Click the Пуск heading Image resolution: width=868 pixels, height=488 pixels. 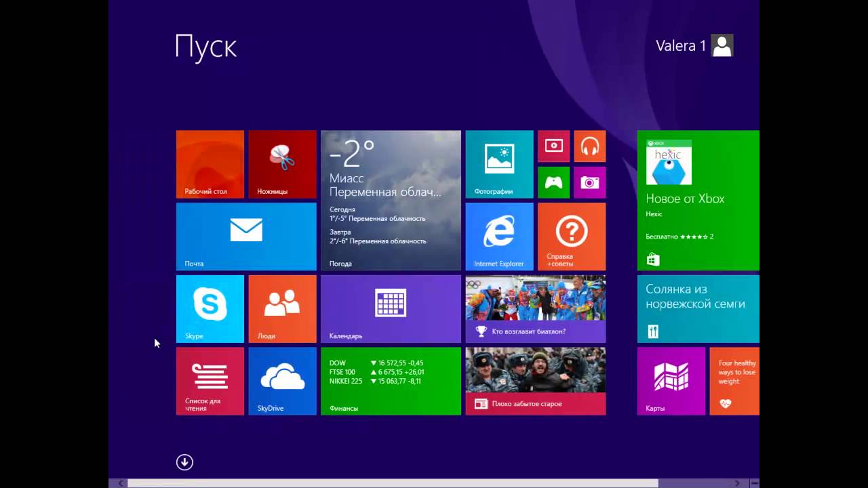pos(205,46)
